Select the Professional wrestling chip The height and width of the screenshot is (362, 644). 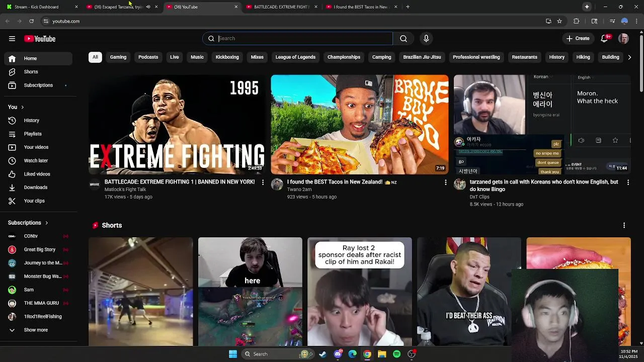(476, 57)
